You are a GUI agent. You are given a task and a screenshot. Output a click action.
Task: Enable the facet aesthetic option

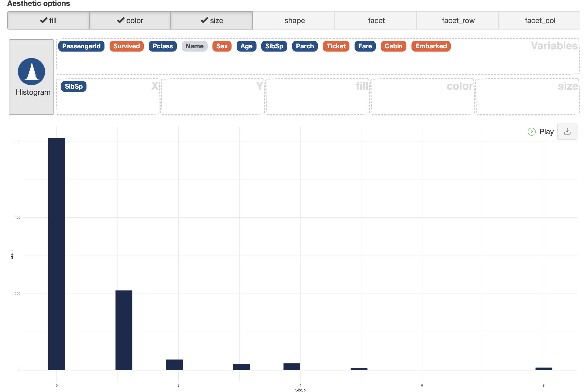pyautogui.click(x=376, y=21)
